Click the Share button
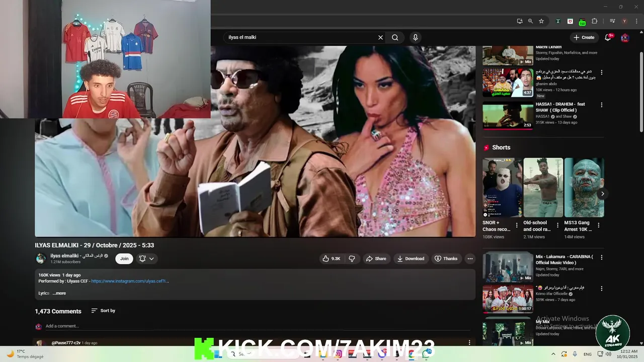Screen dimensions: 644x362 (376, 258)
